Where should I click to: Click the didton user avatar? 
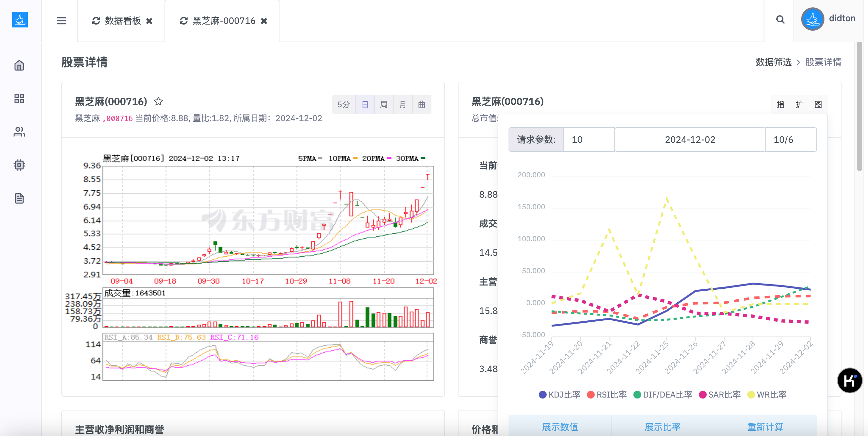click(x=812, y=19)
